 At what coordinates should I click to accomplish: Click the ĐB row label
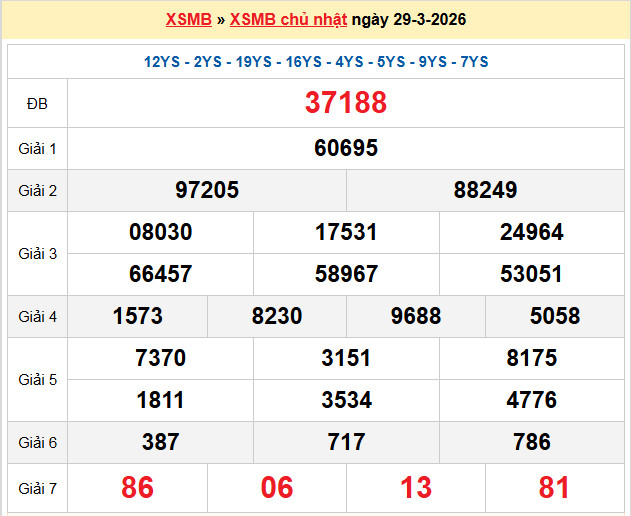pyautogui.click(x=37, y=103)
